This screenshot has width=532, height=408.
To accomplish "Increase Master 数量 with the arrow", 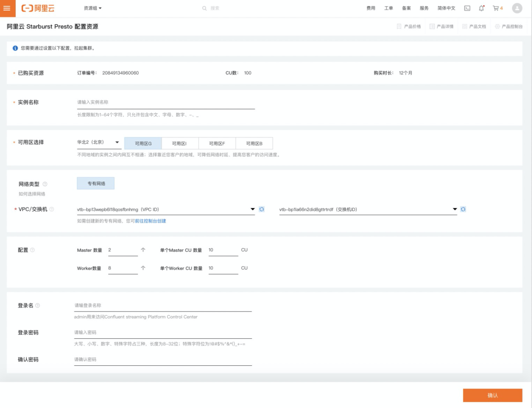I will tap(143, 250).
